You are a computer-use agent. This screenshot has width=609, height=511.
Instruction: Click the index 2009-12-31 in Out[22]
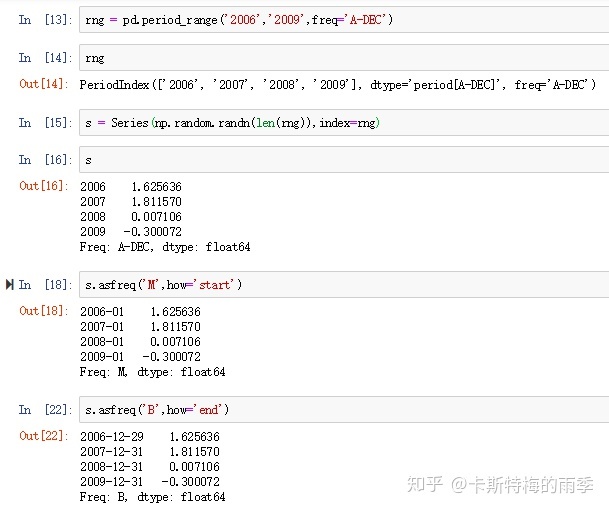point(112,482)
